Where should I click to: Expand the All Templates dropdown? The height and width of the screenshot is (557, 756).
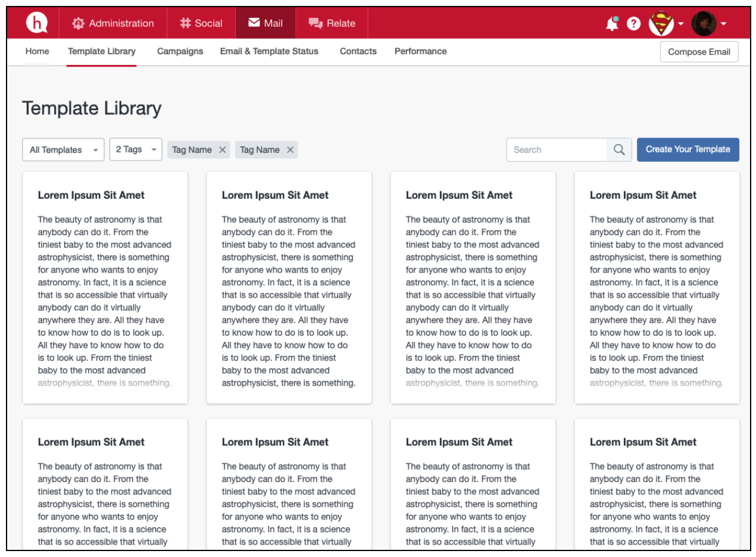63,150
